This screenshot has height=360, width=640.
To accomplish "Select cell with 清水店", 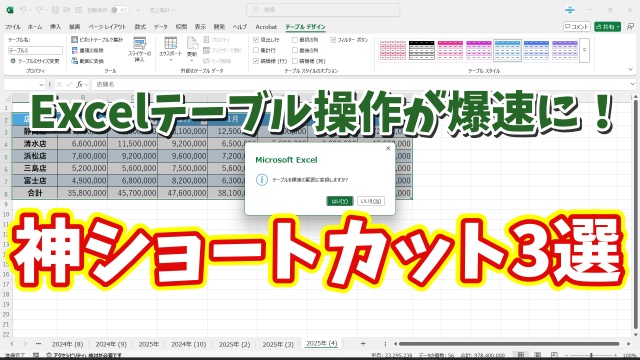I will click(x=35, y=144).
